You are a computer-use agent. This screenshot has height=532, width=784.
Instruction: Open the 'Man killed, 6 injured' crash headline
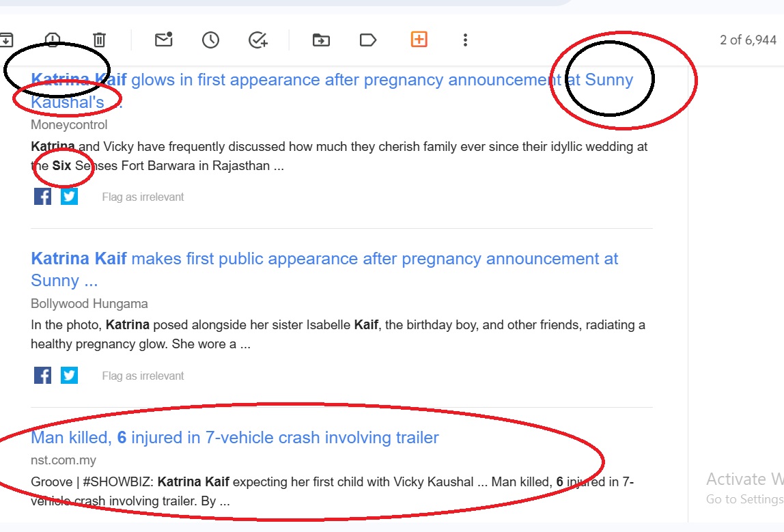235,437
